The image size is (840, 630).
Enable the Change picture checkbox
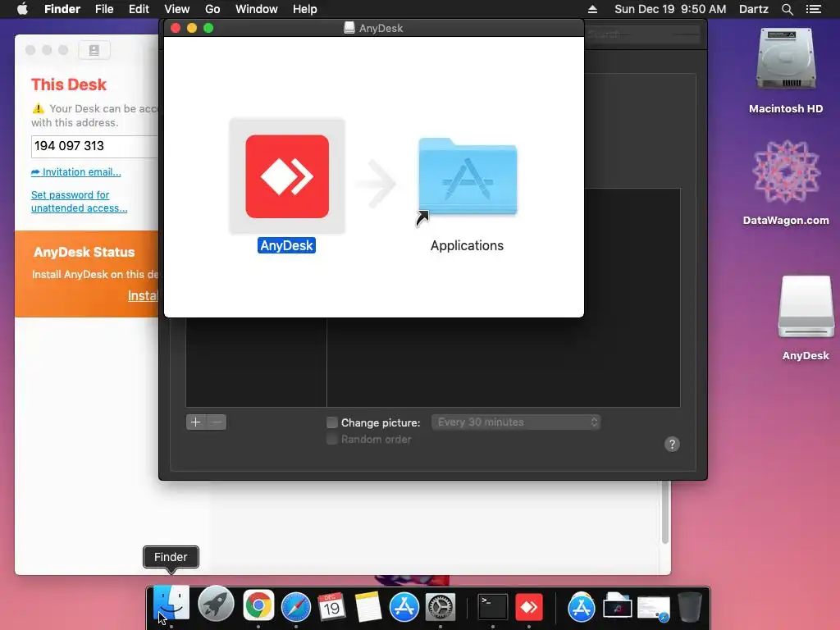(332, 422)
